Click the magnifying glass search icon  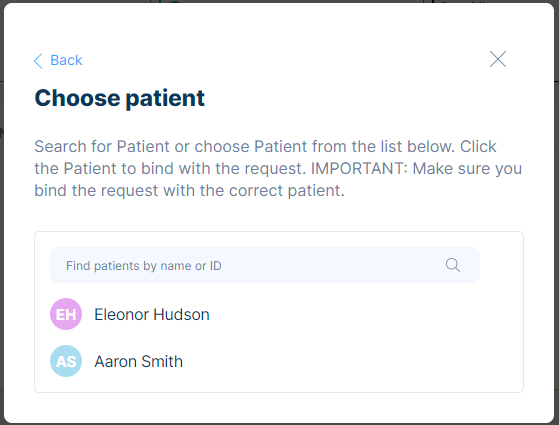452,265
